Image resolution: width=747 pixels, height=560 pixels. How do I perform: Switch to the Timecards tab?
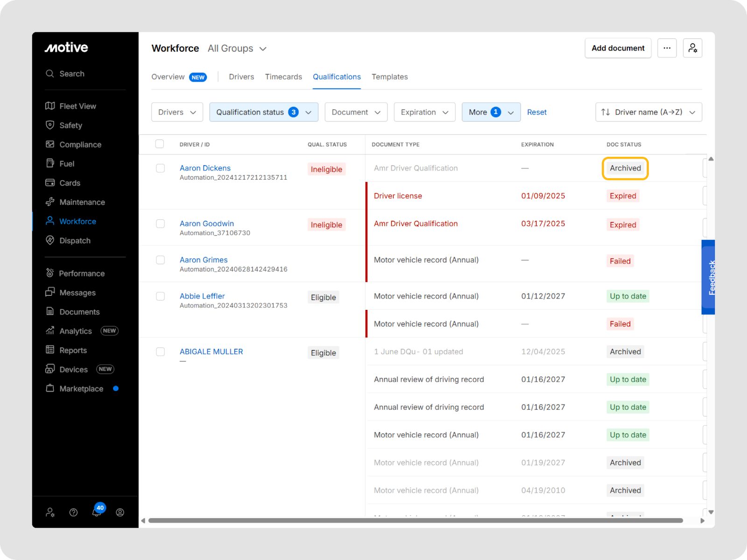click(x=283, y=77)
